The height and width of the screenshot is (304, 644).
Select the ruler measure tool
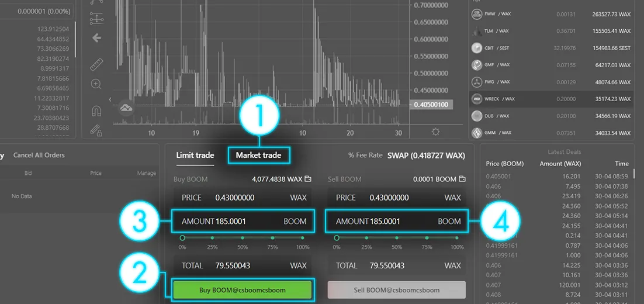(x=96, y=64)
